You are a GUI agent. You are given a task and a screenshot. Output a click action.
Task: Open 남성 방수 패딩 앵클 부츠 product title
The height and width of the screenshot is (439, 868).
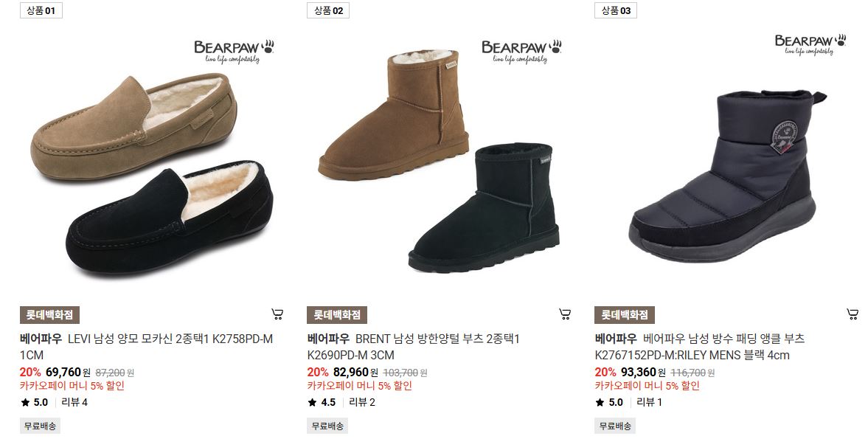tap(700, 347)
